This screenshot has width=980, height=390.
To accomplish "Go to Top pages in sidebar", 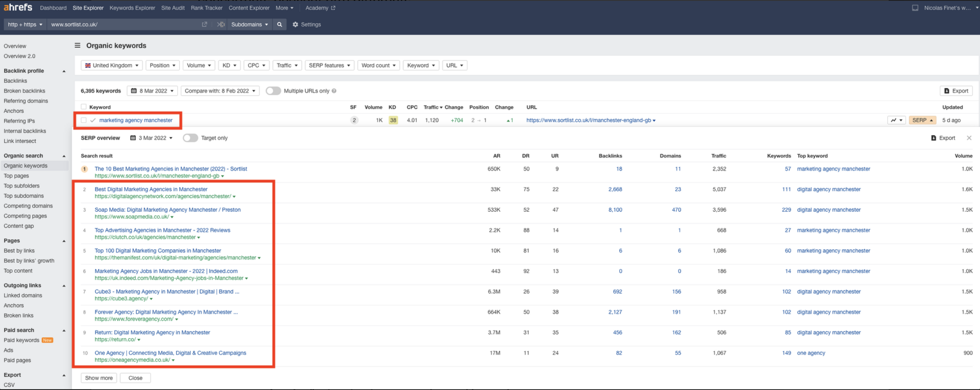I will click(16, 176).
